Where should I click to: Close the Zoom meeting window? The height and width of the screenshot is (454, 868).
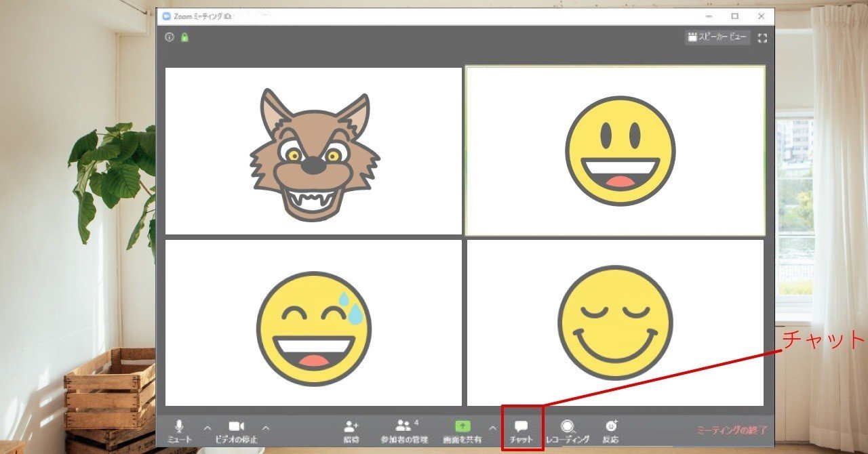(x=761, y=16)
